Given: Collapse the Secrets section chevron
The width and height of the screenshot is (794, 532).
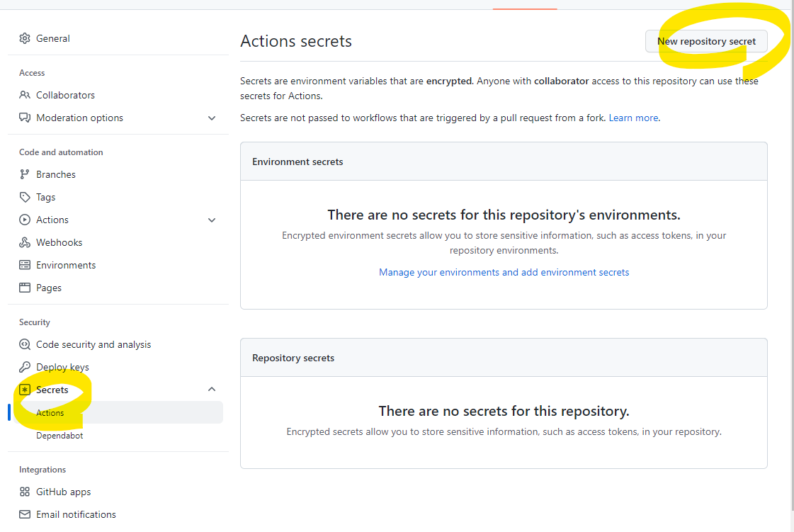Looking at the screenshot, I should [212, 389].
